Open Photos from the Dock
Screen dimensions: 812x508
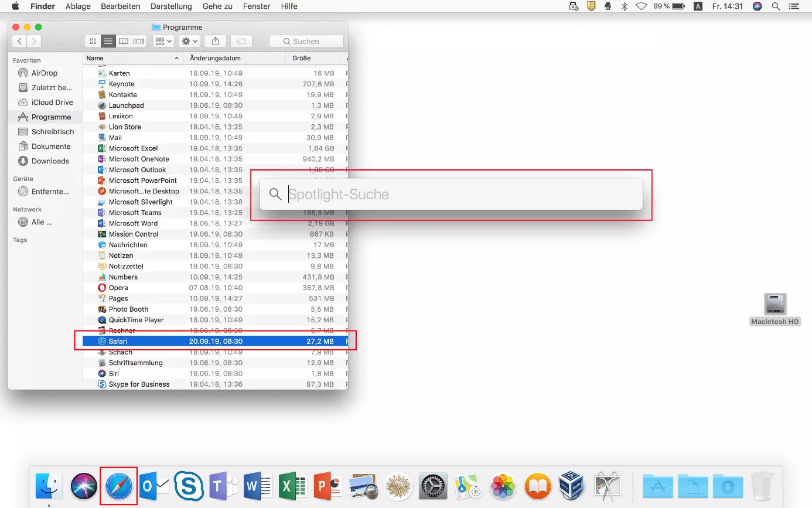503,486
